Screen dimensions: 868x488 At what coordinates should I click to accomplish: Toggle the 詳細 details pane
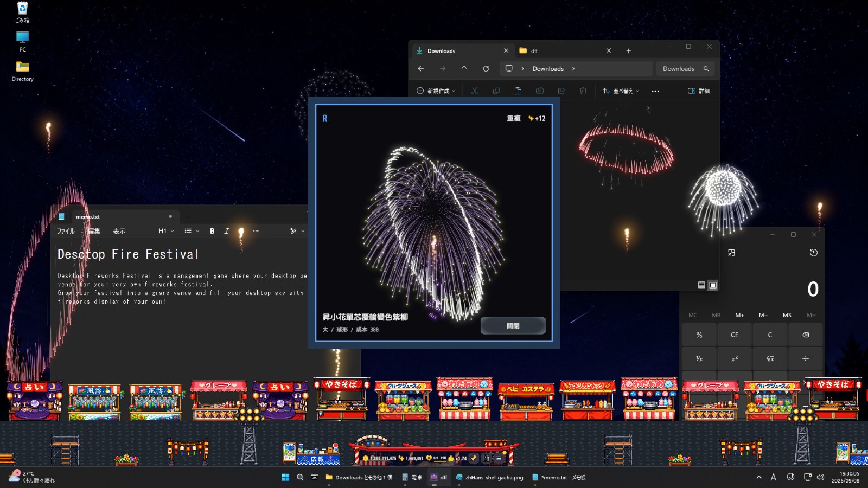(x=699, y=91)
